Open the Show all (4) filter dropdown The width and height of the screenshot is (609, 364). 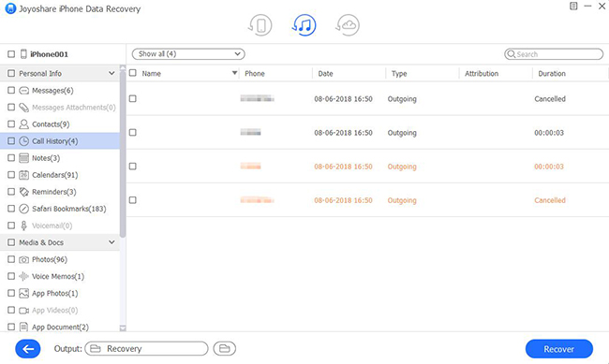click(x=188, y=54)
